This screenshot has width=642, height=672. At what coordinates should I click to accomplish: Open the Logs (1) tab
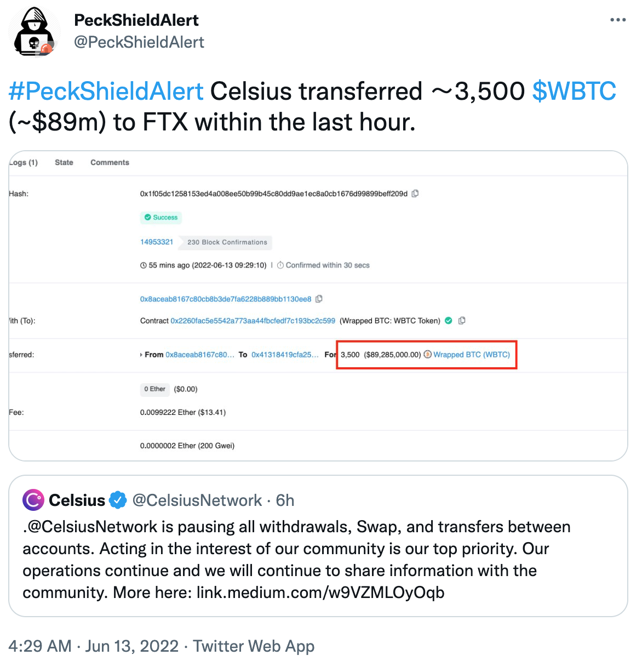tap(24, 162)
